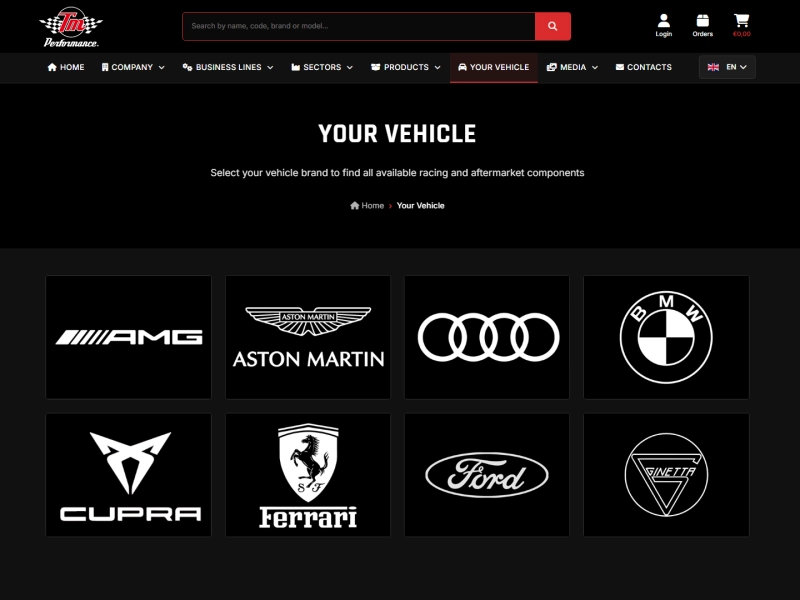Choose the BMW roundel logo
This screenshot has height=600, width=800.
tap(666, 337)
